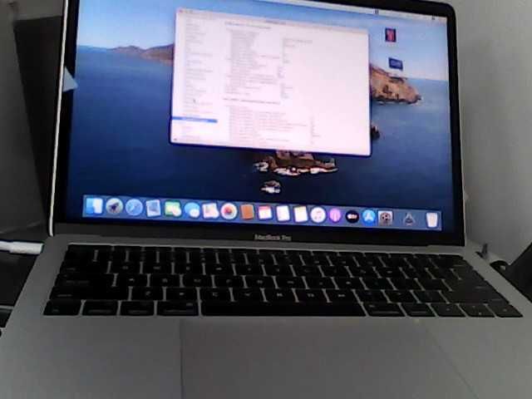This screenshot has width=532, height=399.
Task: Open Maps icon in Dock
Action: (210, 211)
